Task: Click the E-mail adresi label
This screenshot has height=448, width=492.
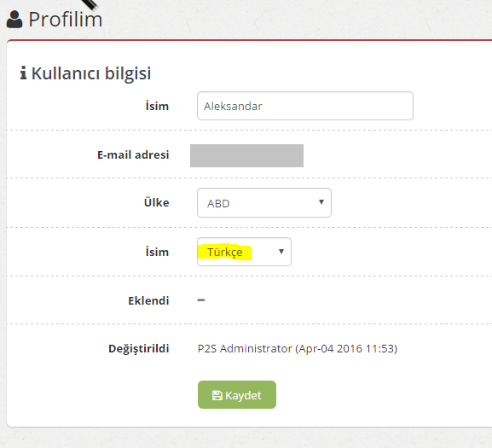Action: point(133,154)
